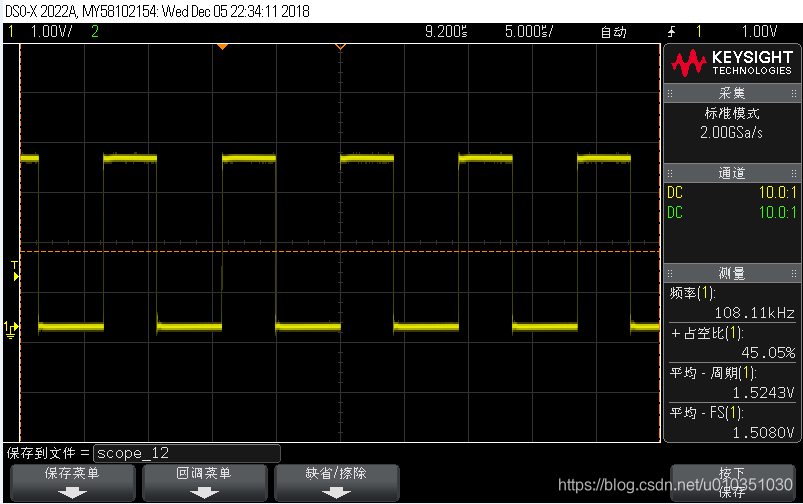The height and width of the screenshot is (504, 803).
Task: Click the 平均 - FS(1) measurement label
Action: tap(706, 413)
